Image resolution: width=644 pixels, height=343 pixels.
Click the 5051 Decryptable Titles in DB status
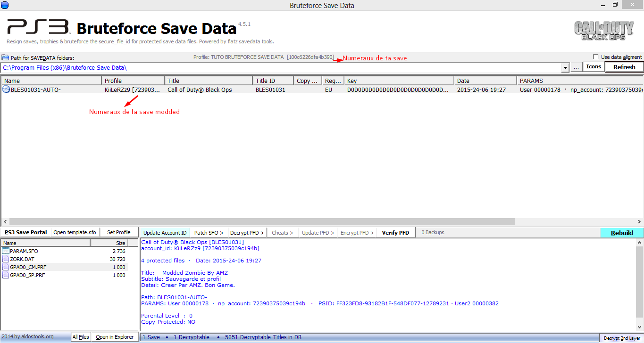(x=263, y=337)
